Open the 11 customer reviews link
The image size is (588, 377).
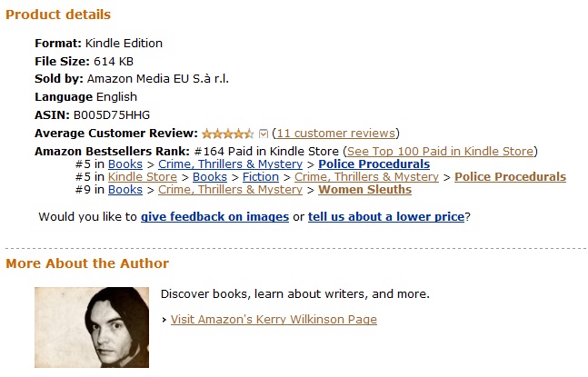pyautogui.click(x=335, y=134)
